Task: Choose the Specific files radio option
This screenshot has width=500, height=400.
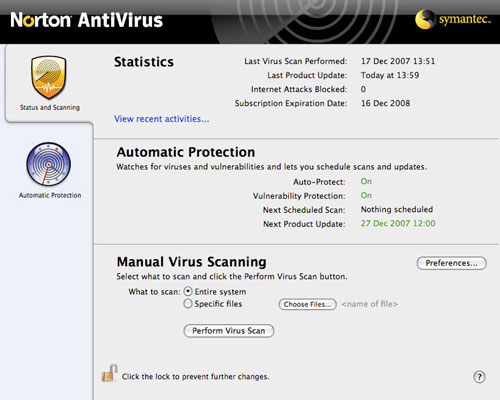Action: (188, 304)
